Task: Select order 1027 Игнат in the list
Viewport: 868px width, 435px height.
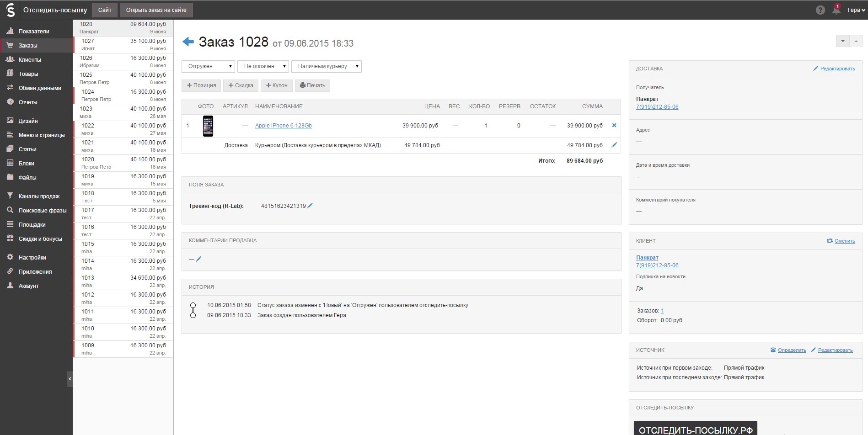Action: tap(123, 45)
